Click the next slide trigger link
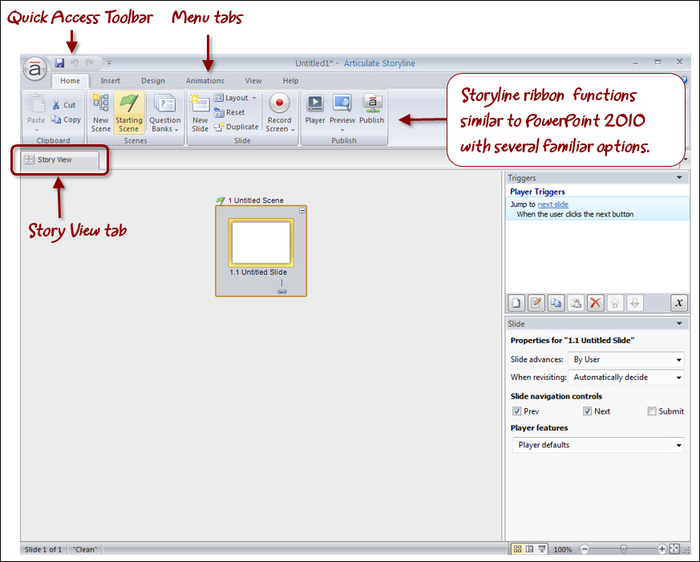This screenshot has width=700, height=562. 553,204
